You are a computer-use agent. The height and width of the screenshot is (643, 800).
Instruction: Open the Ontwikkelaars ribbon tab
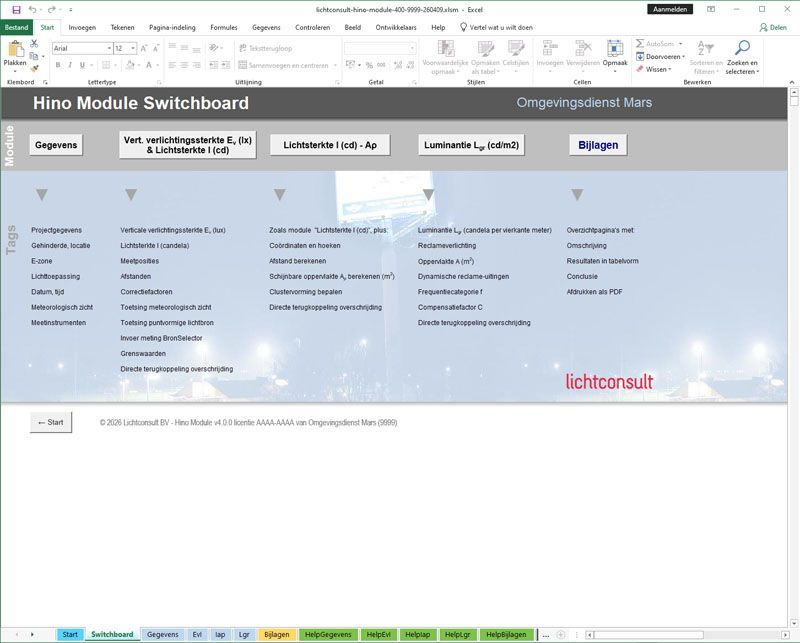[x=396, y=28]
